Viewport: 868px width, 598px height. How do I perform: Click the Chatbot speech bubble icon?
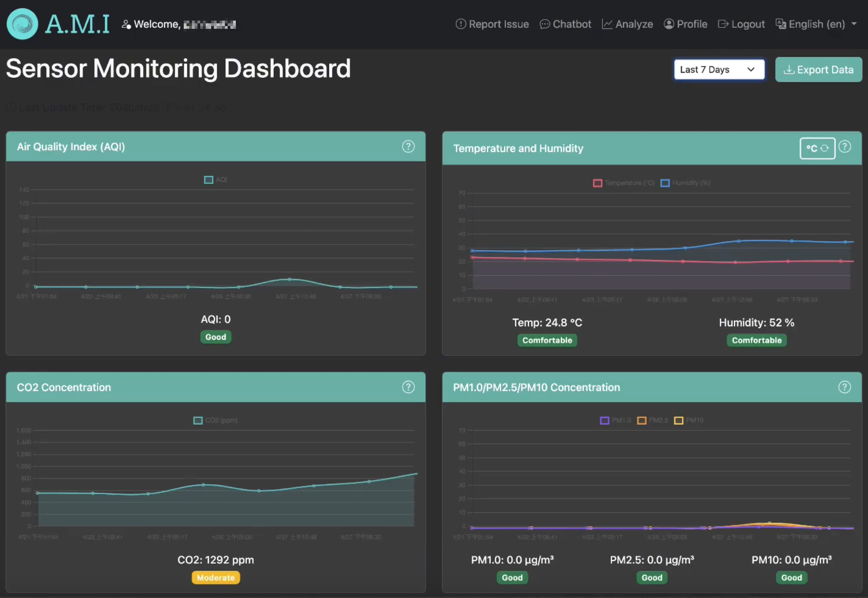pos(544,24)
